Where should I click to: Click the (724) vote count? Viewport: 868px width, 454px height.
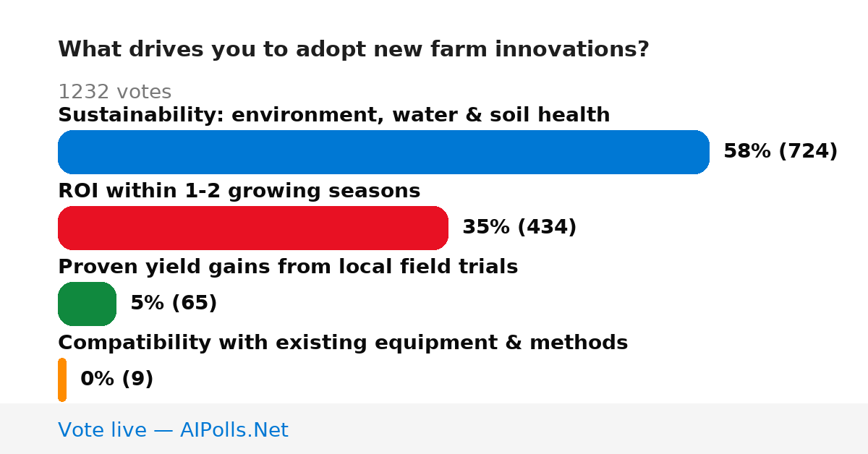pyautogui.click(x=808, y=151)
